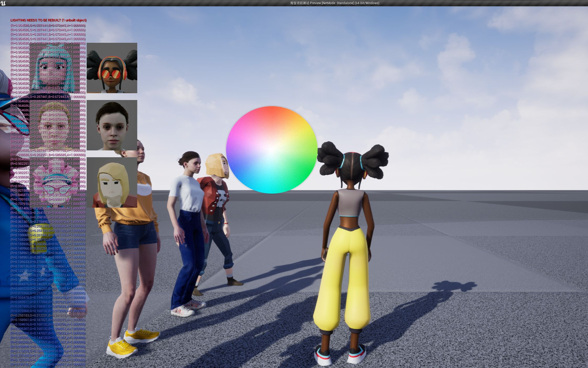
Task: Click the debug line starting R=0.846873
Action: (48, 195)
